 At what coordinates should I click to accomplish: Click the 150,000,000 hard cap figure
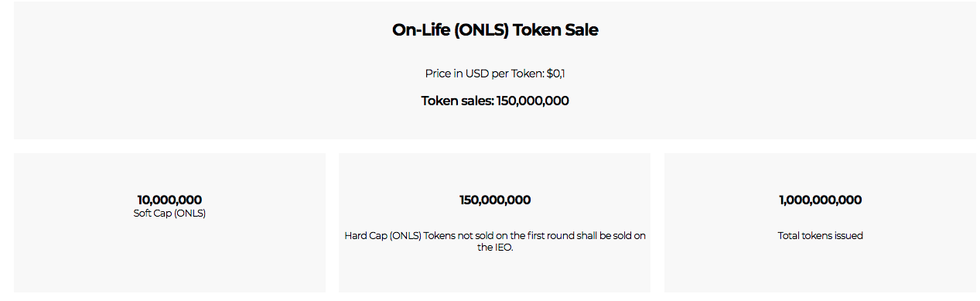point(495,200)
